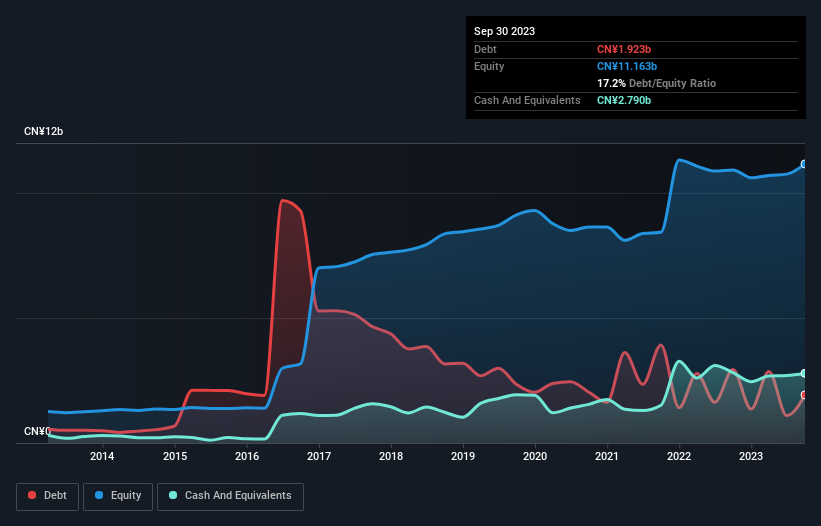Toggle the Equity series legend button
This screenshot has height=526, width=821.
(x=118, y=496)
